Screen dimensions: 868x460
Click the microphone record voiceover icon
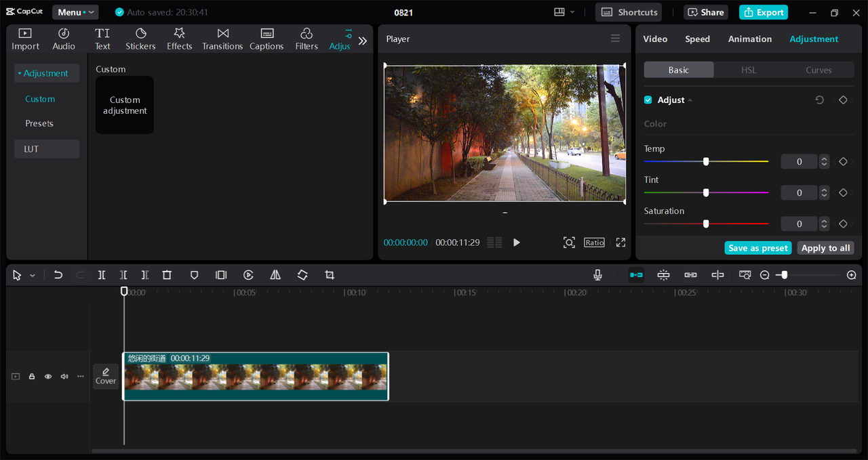click(x=597, y=275)
